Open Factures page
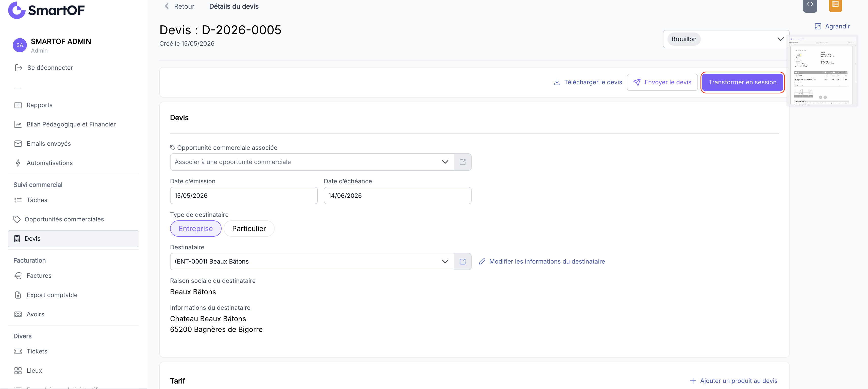Screen dimensions: 868x389 click(x=73, y=276)
